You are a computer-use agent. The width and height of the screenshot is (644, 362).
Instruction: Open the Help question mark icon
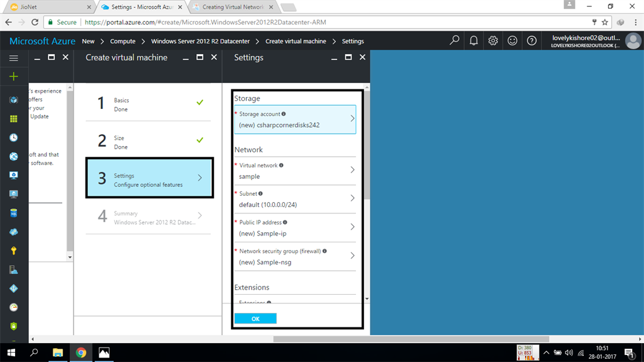coord(531,40)
